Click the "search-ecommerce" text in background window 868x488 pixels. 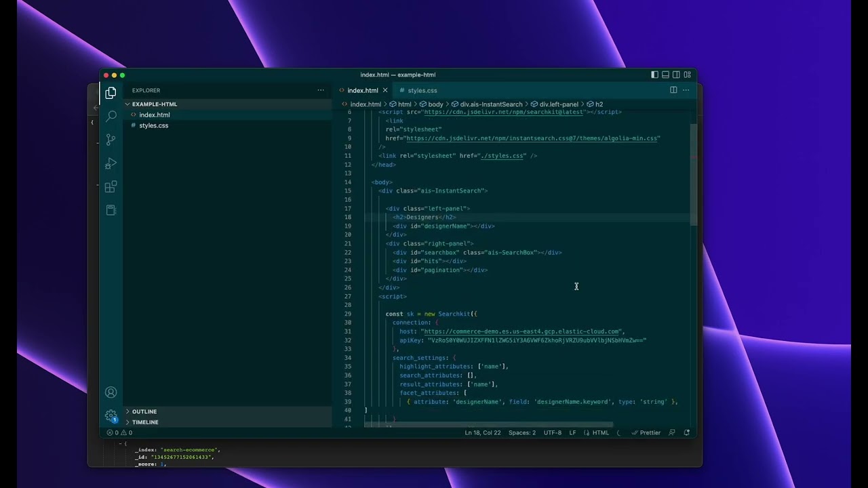click(x=190, y=450)
